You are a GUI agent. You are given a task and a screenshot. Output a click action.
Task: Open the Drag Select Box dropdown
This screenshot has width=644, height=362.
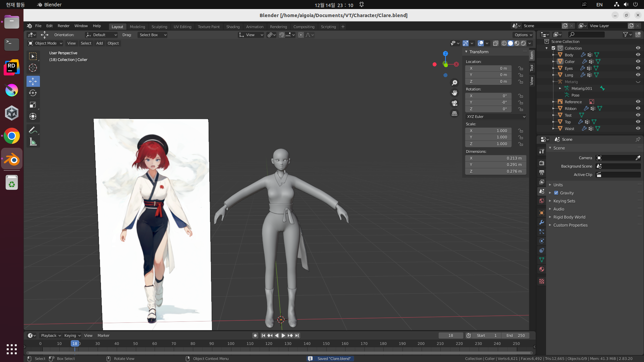152,35
